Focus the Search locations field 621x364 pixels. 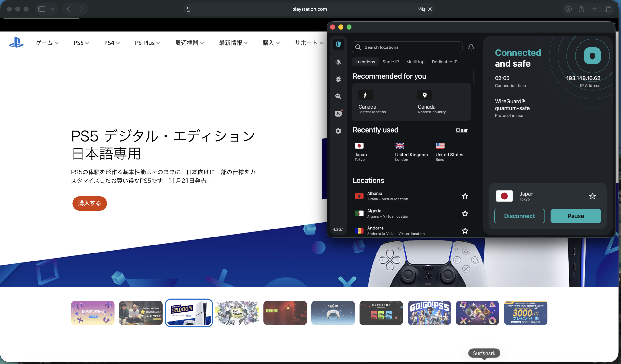(407, 47)
